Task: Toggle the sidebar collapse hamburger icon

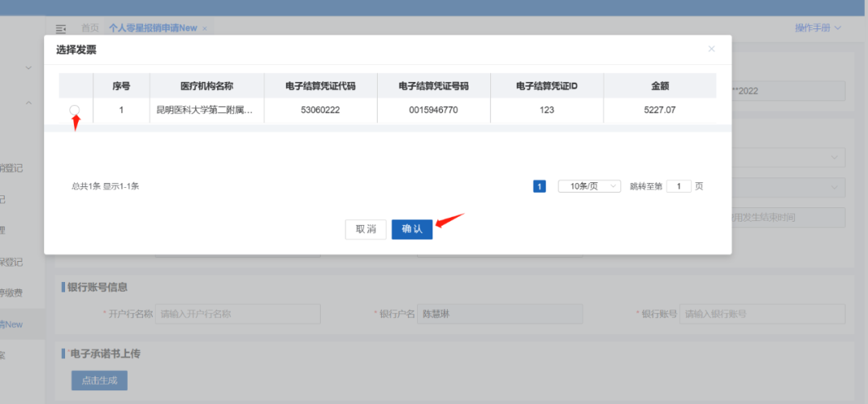Action: [x=61, y=28]
